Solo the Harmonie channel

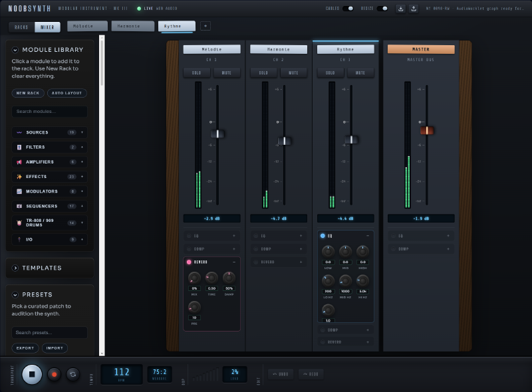coord(263,73)
